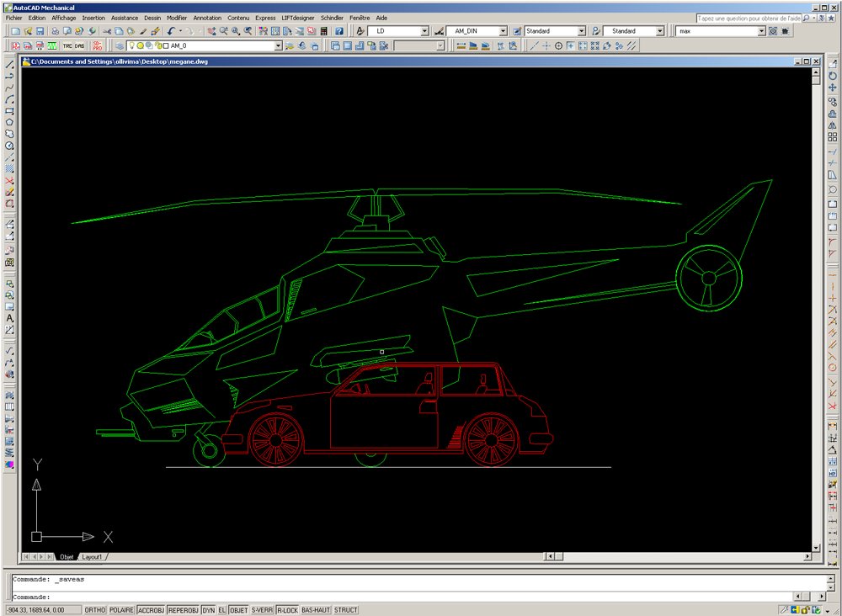This screenshot has height=616, width=842.
Task: Toggle ACCROBJ object snap
Action: pos(151,610)
